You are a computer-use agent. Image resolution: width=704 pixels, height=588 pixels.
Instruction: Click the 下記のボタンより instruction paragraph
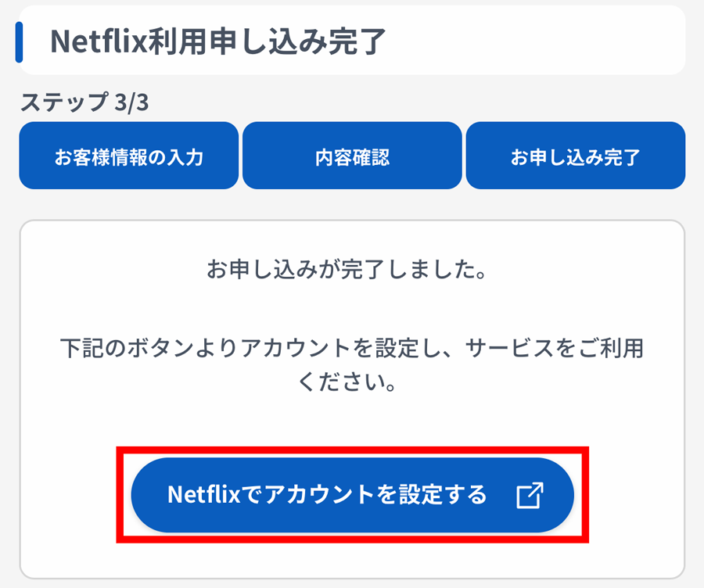[353, 365]
